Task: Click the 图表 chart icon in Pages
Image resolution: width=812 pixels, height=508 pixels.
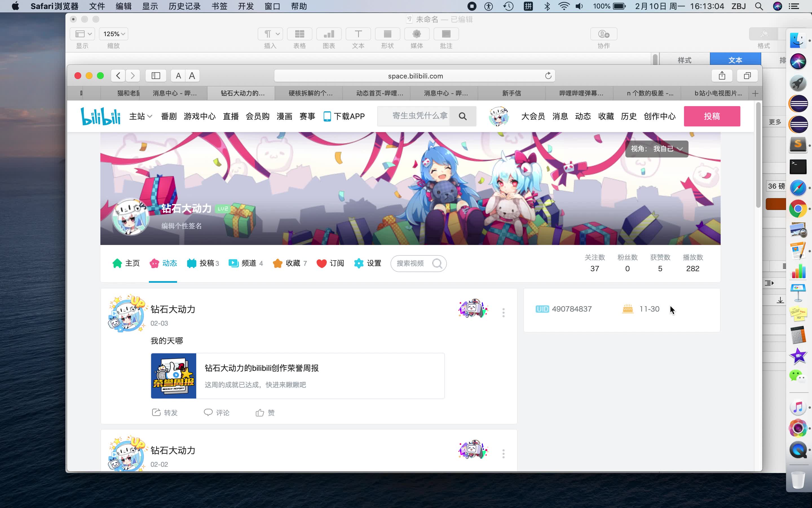Action: 329,34
